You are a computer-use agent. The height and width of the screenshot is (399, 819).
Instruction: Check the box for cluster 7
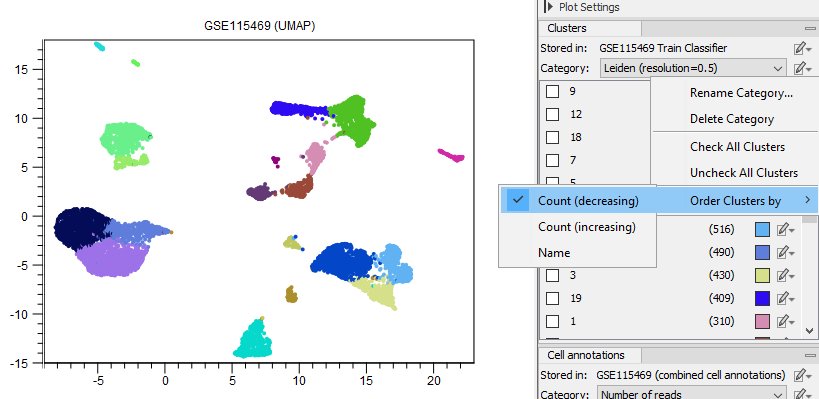pyautogui.click(x=552, y=160)
